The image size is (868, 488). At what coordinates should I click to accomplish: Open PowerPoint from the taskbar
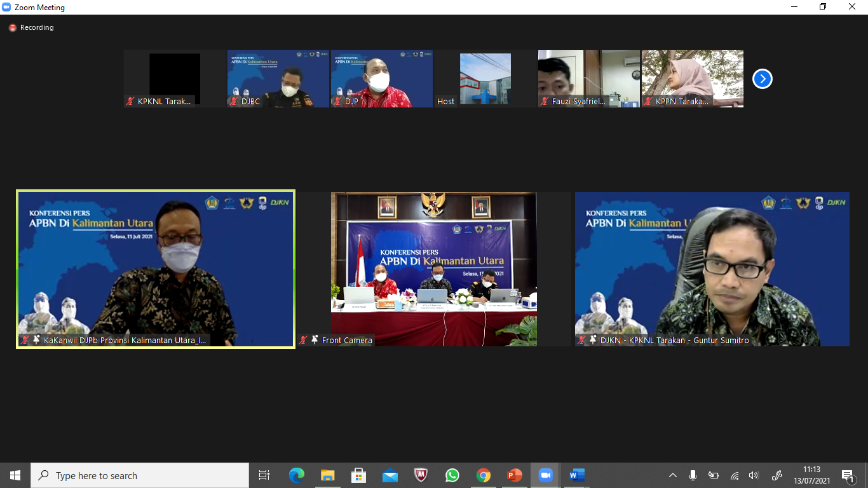click(x=514, y=475)
